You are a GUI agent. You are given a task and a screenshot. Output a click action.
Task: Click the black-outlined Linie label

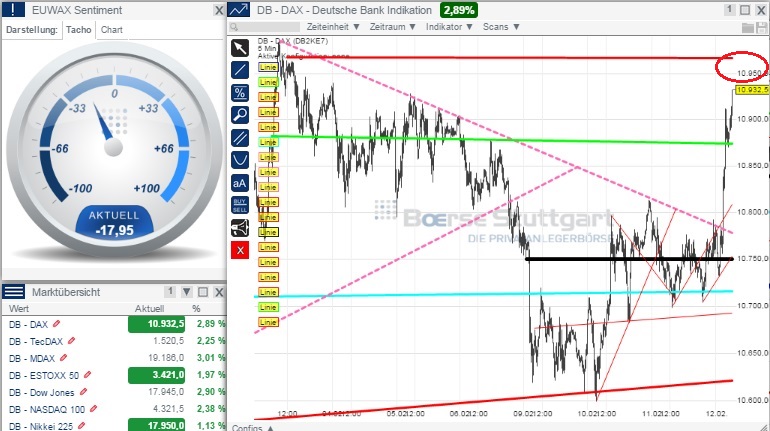coord(268,232)
